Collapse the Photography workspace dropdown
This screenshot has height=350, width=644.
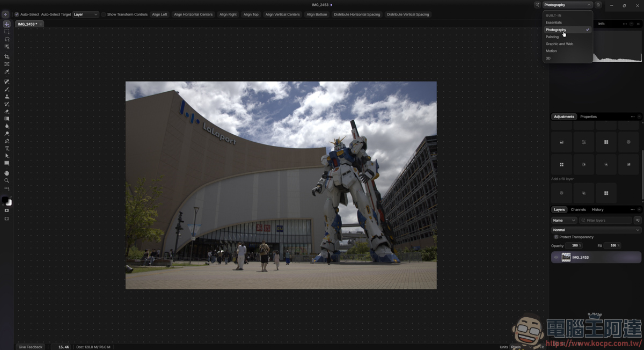(x=567, y=5)
